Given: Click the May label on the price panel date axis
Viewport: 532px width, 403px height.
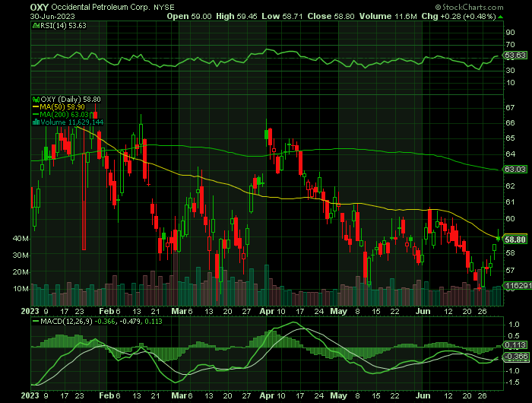Looking at the screenshot, I should [x=339, y=311].
